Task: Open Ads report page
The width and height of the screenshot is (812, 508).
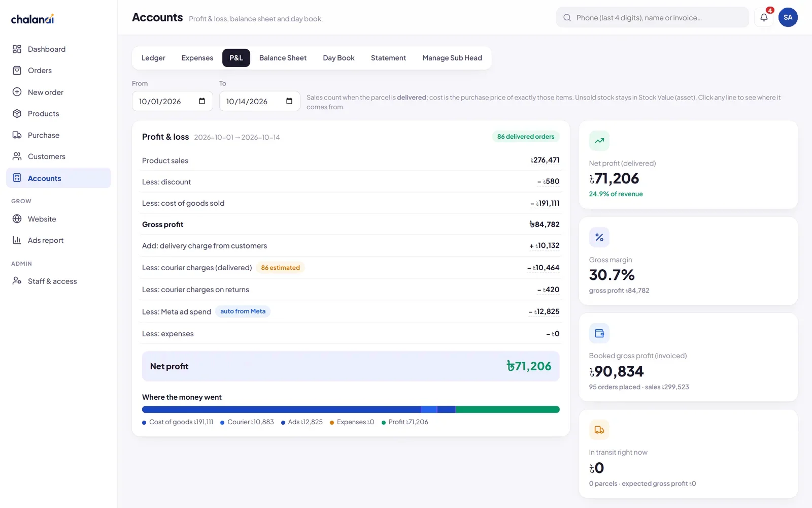Action: pyautogui.click(x=58, y=240)
